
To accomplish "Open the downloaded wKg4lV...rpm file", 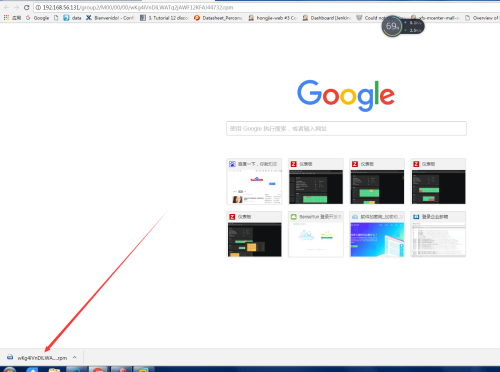I will point(42,358).
